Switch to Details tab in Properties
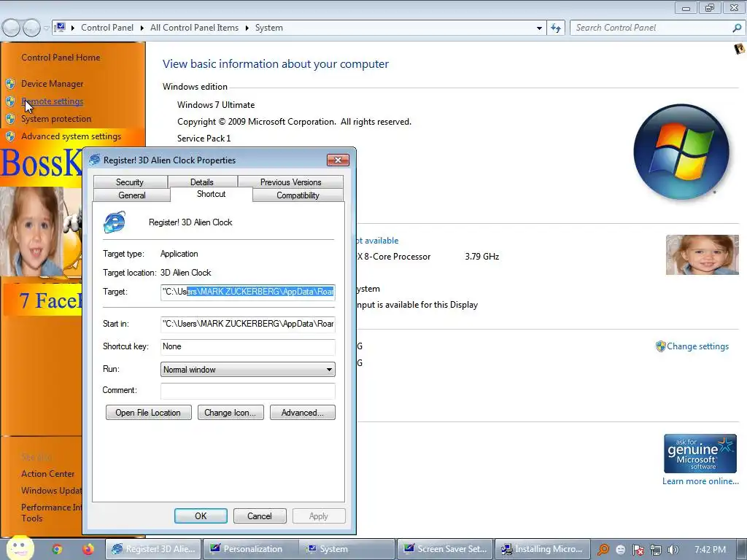 [x=202, y=182]
